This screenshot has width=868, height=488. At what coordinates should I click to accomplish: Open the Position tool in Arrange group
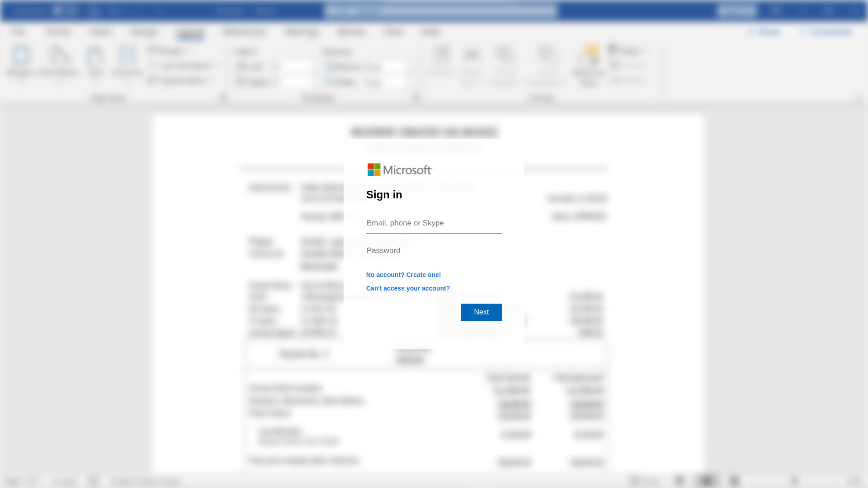pyautogui.click(x=442, y=65)
